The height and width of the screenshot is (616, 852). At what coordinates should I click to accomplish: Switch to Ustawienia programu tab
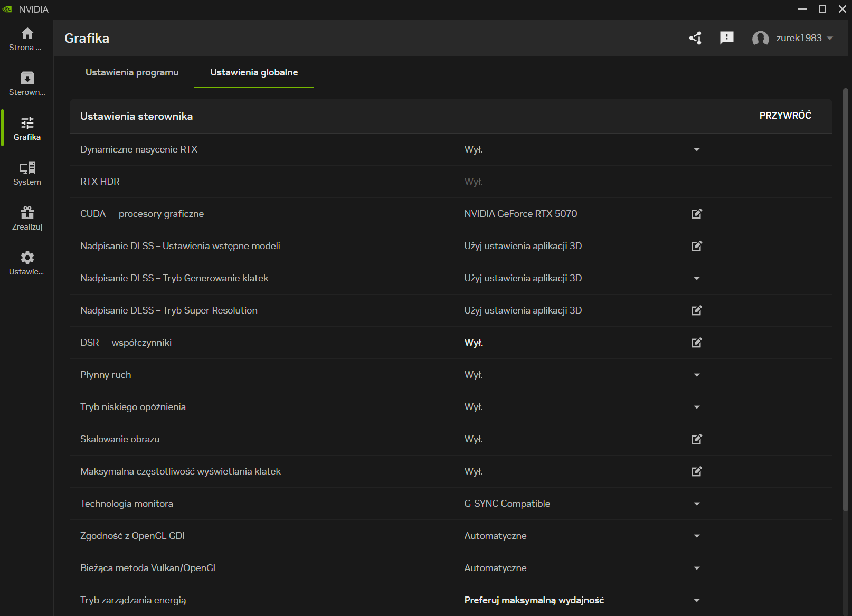132,72
